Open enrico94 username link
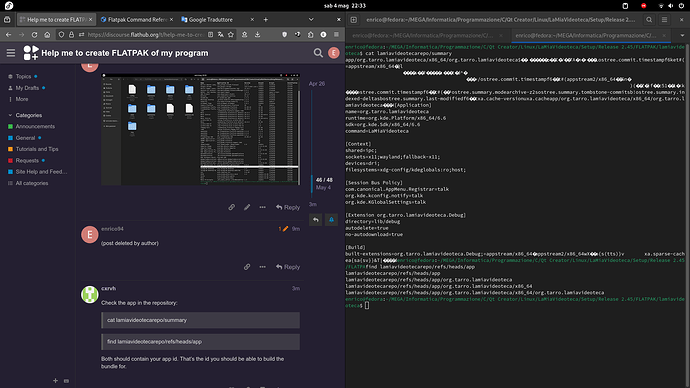The image size is (690, 388). click(x=112, y=229)
